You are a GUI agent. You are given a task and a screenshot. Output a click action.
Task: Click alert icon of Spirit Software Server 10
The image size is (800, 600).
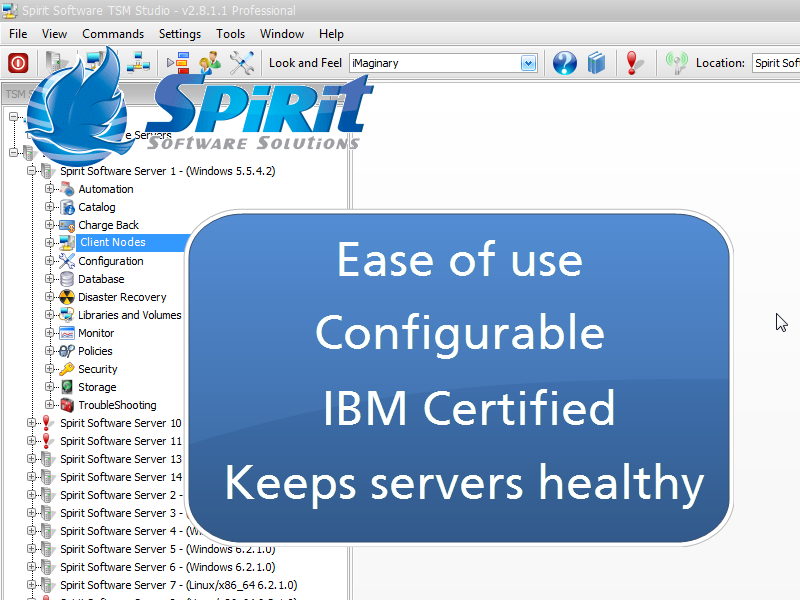46,422
